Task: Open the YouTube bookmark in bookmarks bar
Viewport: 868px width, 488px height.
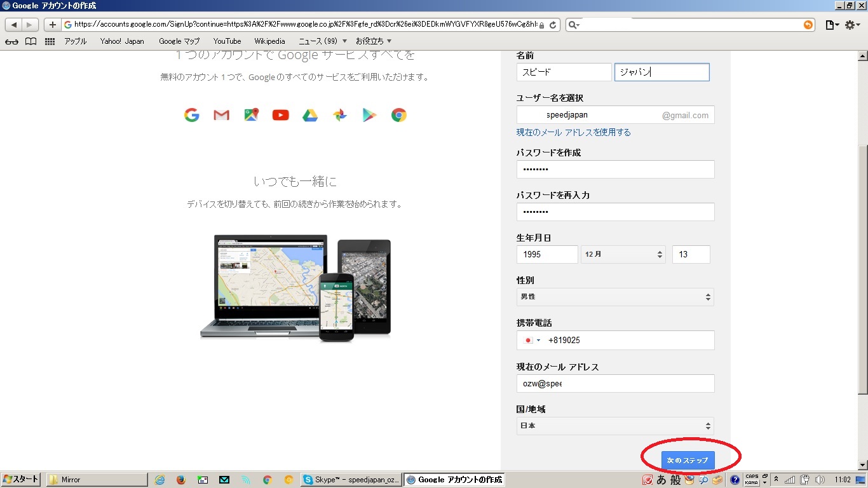Action: tap(227, 41)
